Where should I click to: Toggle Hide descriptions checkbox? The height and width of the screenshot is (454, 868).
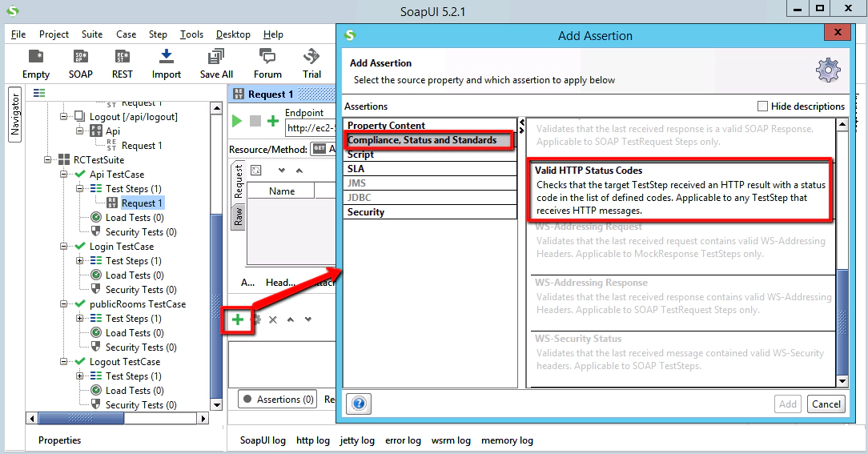coord(762,106)
